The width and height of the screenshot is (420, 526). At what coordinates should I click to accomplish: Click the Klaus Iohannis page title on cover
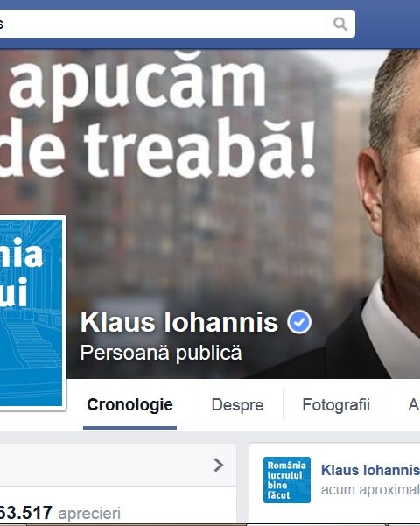[x=179, y=322]
